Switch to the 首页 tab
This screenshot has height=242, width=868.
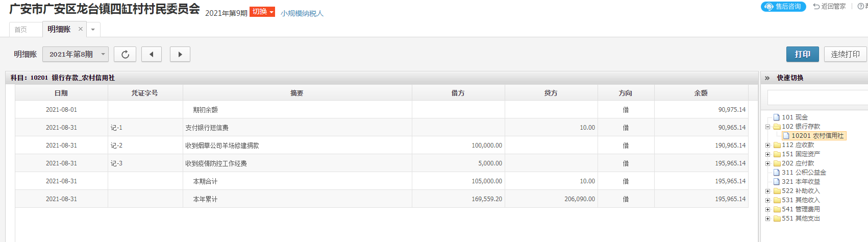click(x=21, y=30)
